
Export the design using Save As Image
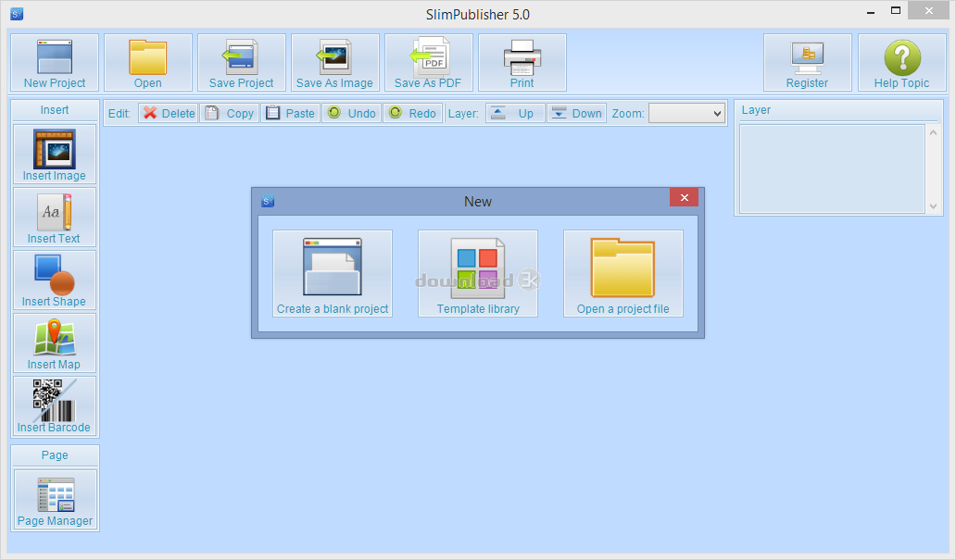(x=334, y=63)
